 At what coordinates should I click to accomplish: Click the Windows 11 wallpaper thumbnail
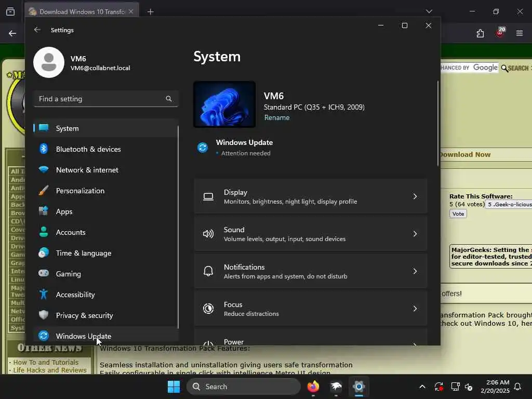[x=224, y=104]
